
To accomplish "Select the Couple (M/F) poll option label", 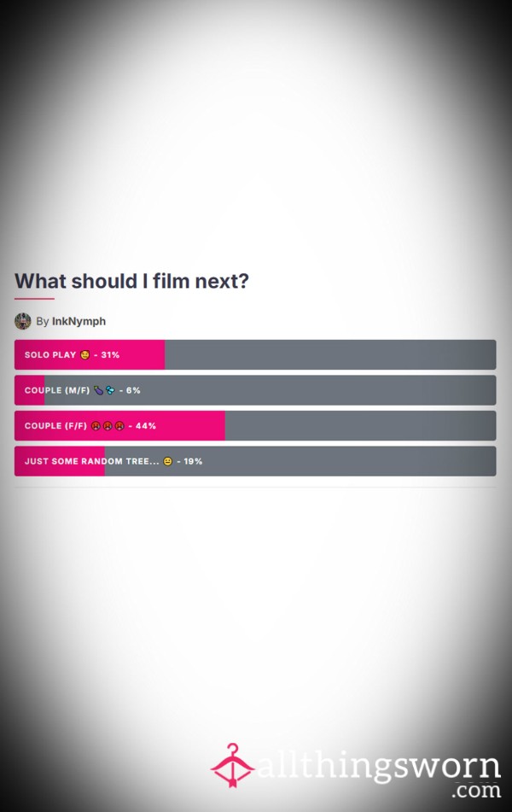I will tap(57, 390).
